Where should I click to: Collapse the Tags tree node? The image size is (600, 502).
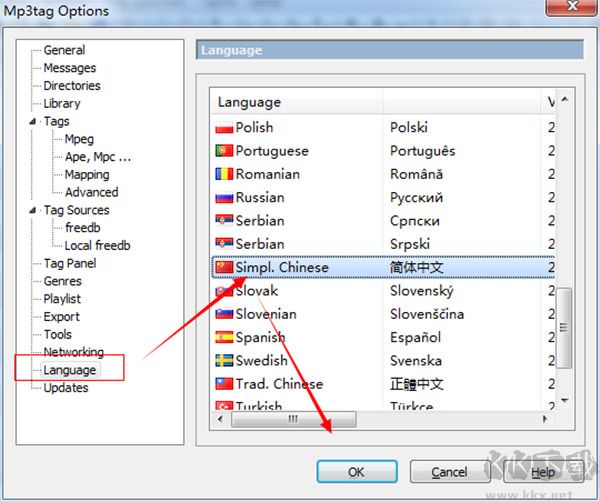click(33, 121)
